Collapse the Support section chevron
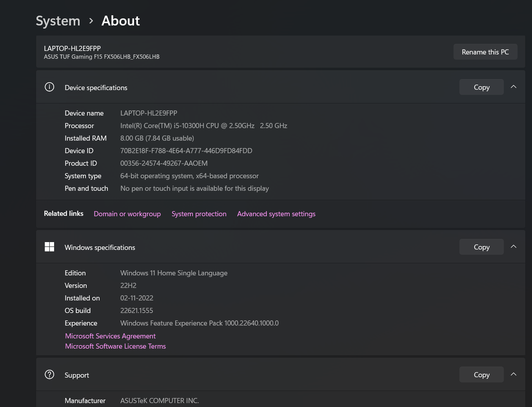532x407 pixels. click(x=514, y=374)
